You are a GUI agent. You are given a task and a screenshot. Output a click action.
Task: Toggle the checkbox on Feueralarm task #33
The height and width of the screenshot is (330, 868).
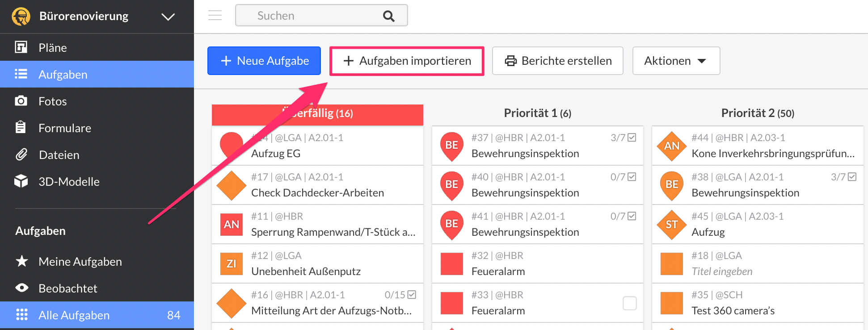coord(629,303)
